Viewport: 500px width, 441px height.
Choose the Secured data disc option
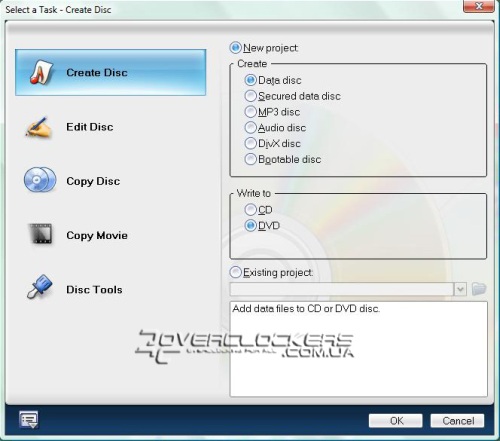coord(250,96)
